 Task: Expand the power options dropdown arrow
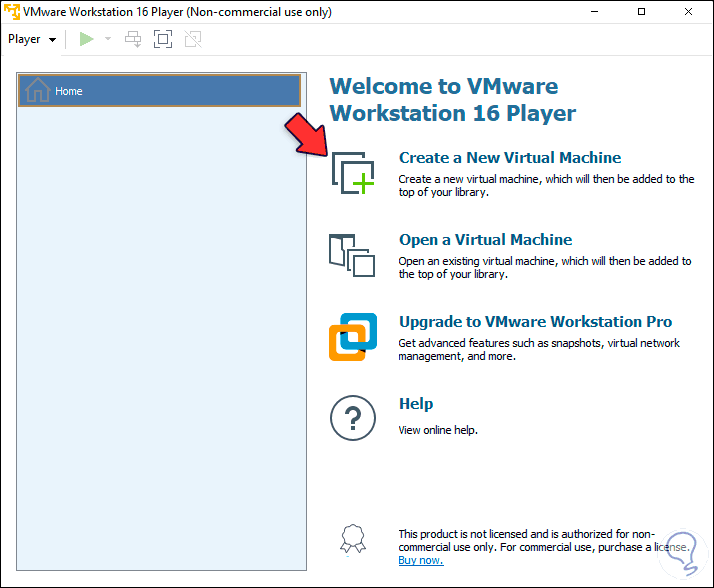(108, 39)
